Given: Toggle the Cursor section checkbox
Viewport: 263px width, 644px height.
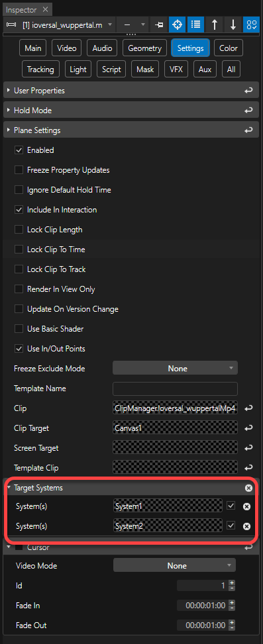Looking at the screenshot, I should point(19,547).
